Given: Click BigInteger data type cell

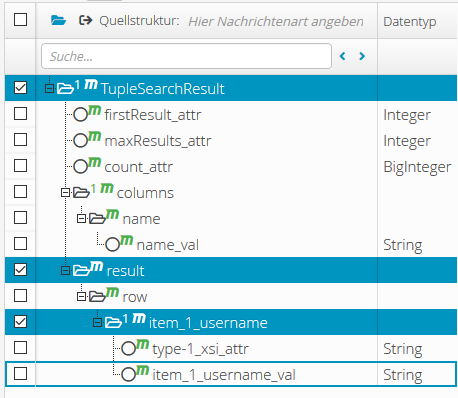Looking at the screenshot, I should coord(417,167).
